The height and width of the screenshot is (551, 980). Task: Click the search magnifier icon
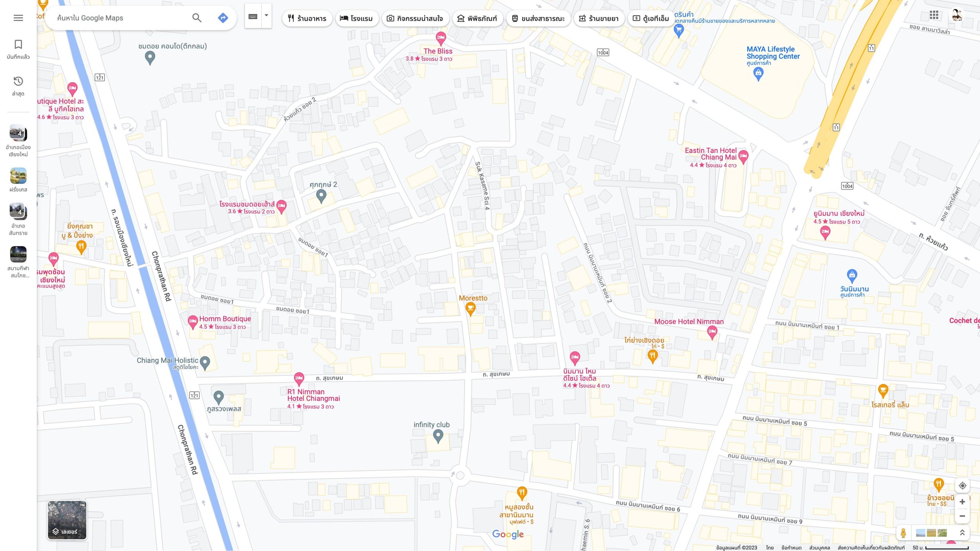click(197, 18)
